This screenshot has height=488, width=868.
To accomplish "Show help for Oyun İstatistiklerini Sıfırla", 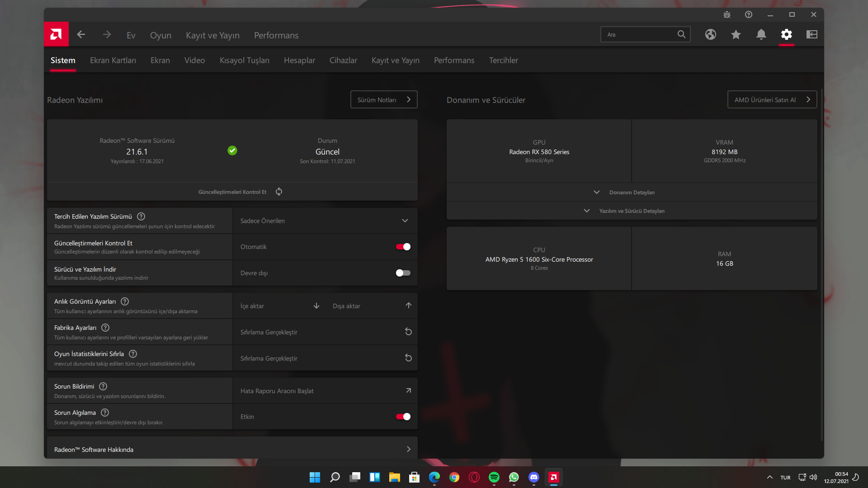I will pos(133,354).
